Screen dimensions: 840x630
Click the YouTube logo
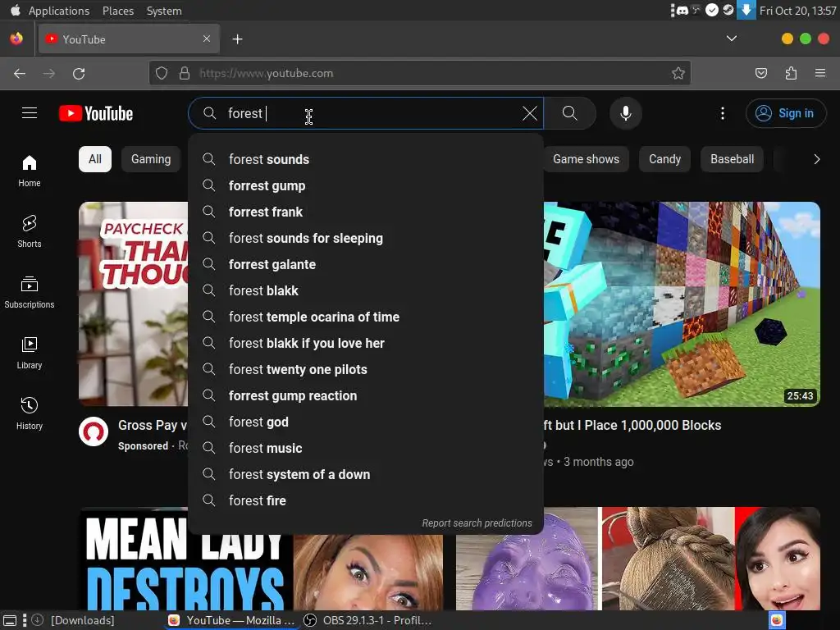[96, 113]
